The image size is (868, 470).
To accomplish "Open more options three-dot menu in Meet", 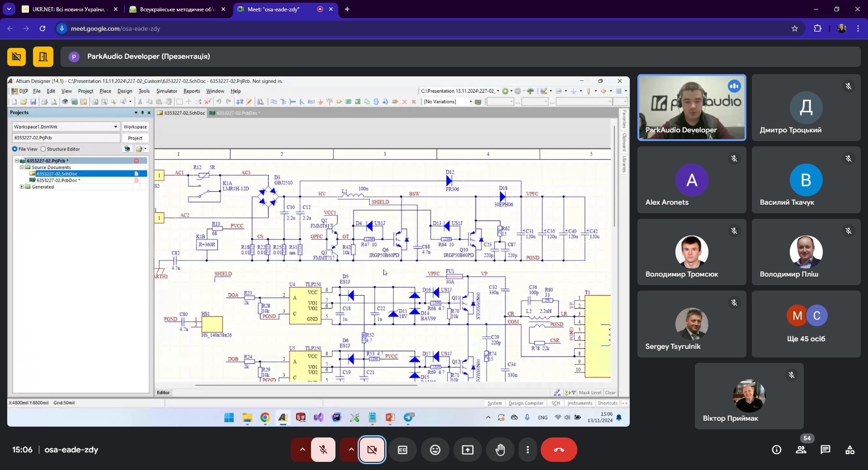I will [528, 450].
